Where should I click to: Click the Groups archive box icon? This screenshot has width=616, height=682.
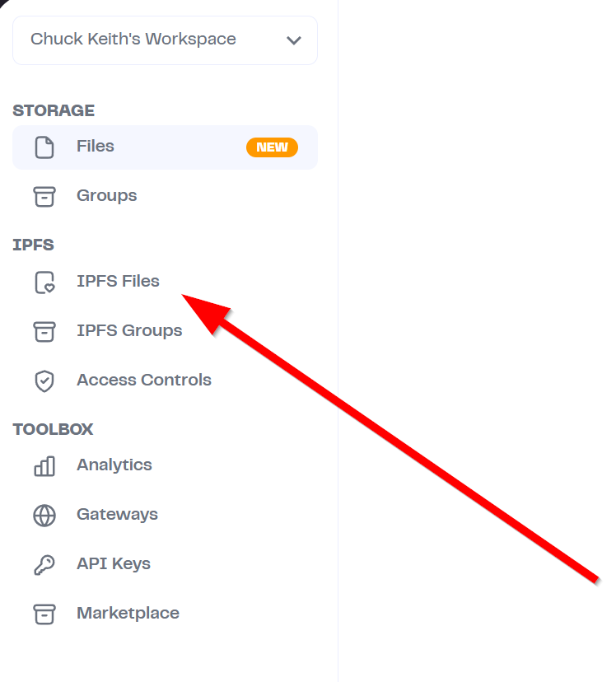44,197
